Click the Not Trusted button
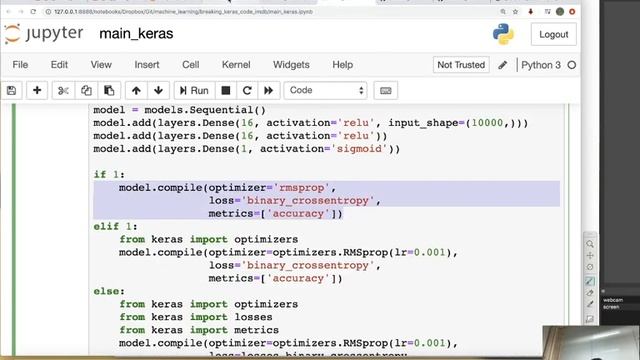Viewport: 640px width, 360px height. click(x=461, y=65)
